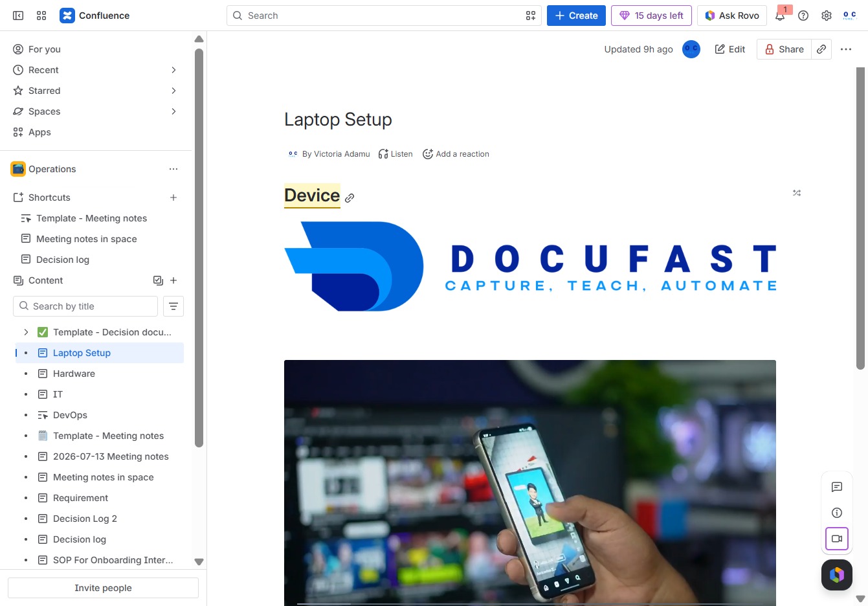Screen dimensions: 868x606
Task: Click the Operations space icon
Action: (x=18, y=169)
